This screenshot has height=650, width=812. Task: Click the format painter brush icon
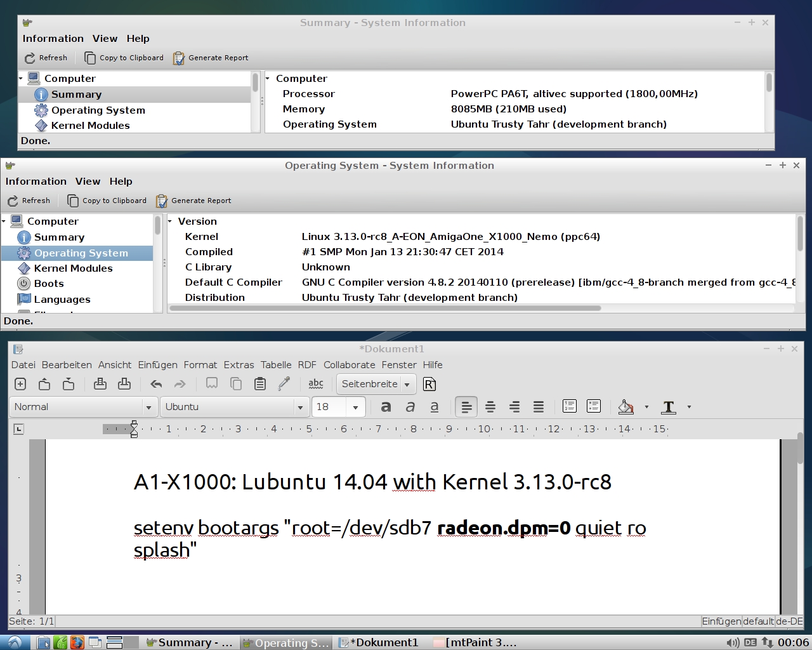pyautogui.click(x=284, y=384)
